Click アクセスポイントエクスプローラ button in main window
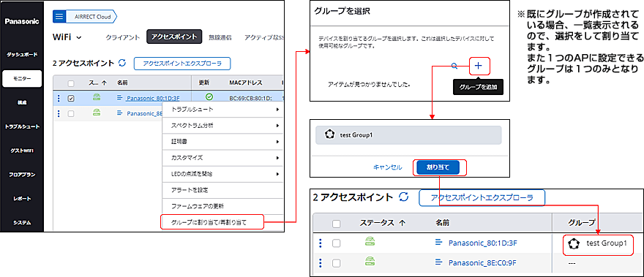This screenshot has width=644, height=277. point(182,64)
